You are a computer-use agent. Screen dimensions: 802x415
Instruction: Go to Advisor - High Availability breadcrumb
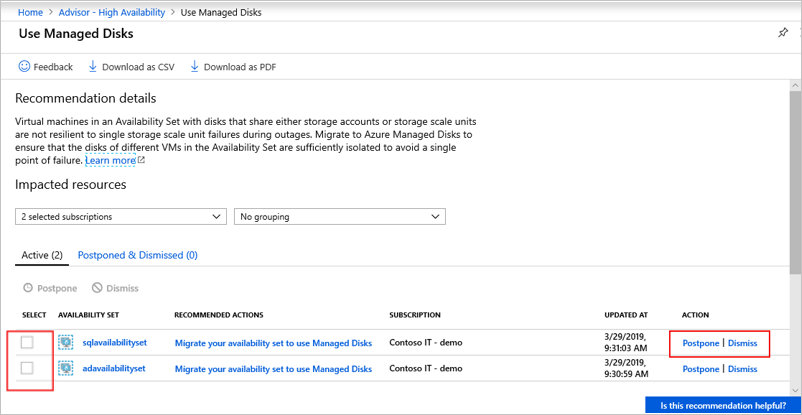click(x=112, y=11)
